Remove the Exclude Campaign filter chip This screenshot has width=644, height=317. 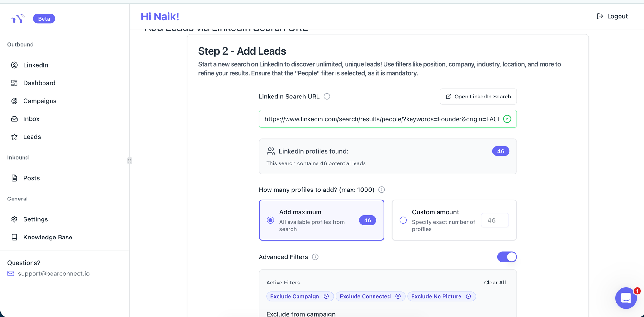(326, 296)
